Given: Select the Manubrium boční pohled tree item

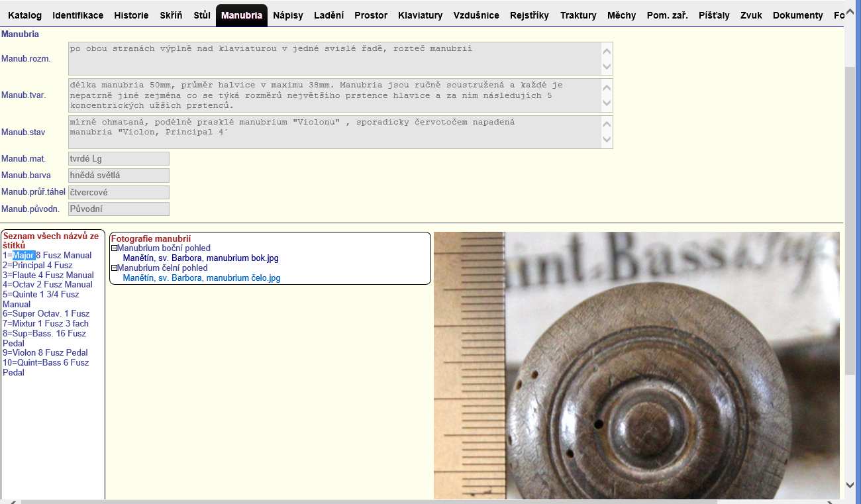Looking at the screenshot, I should 164,248.
